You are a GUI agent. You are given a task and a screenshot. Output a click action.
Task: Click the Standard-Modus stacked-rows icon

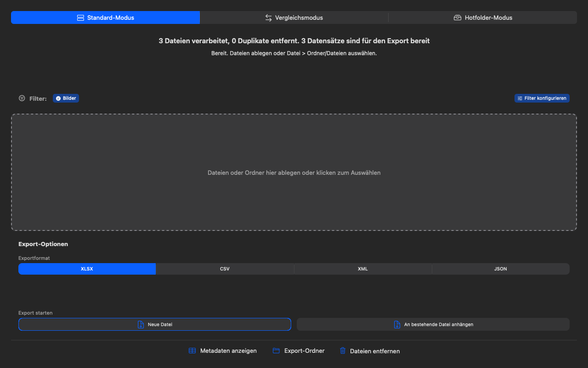click(80, 17)
